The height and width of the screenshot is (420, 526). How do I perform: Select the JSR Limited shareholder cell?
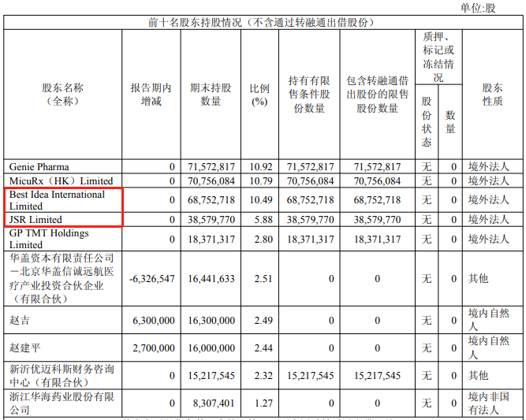(35, 219)
